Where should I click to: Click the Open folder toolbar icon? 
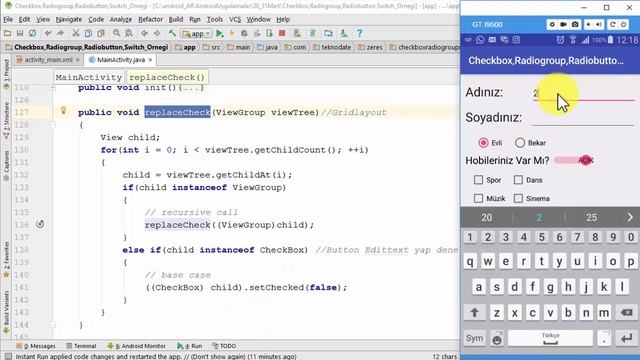[x=7, y=33]
